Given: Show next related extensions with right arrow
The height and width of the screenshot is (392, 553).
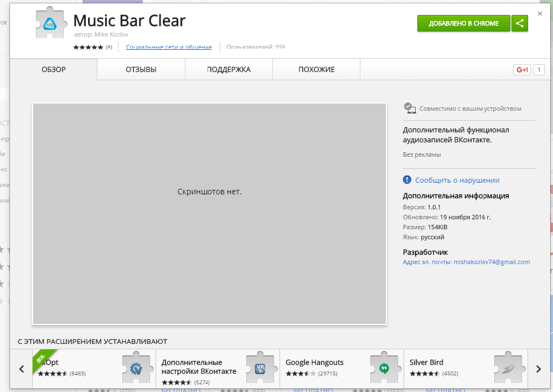Looking at the screenshot, I should (538, 369).
